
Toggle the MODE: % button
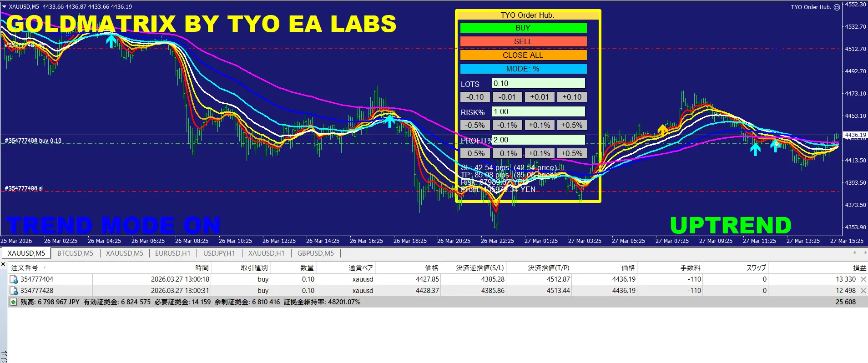click(523, 69)
